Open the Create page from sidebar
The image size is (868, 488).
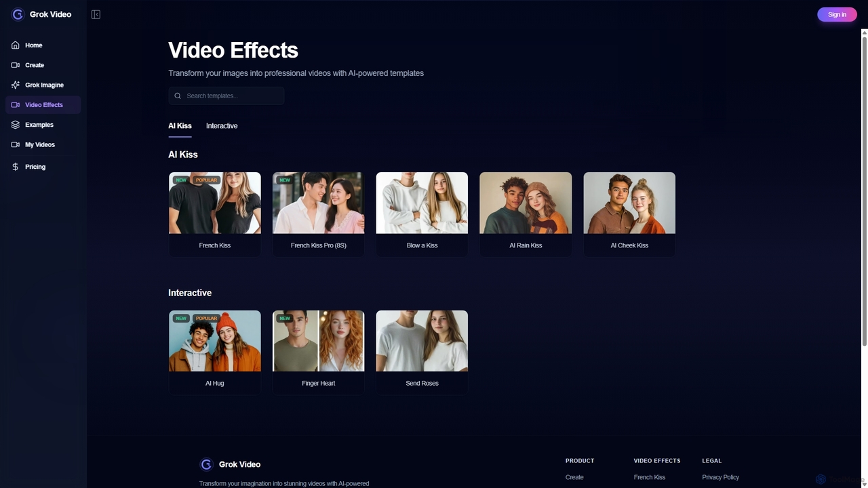click(43, 65)
